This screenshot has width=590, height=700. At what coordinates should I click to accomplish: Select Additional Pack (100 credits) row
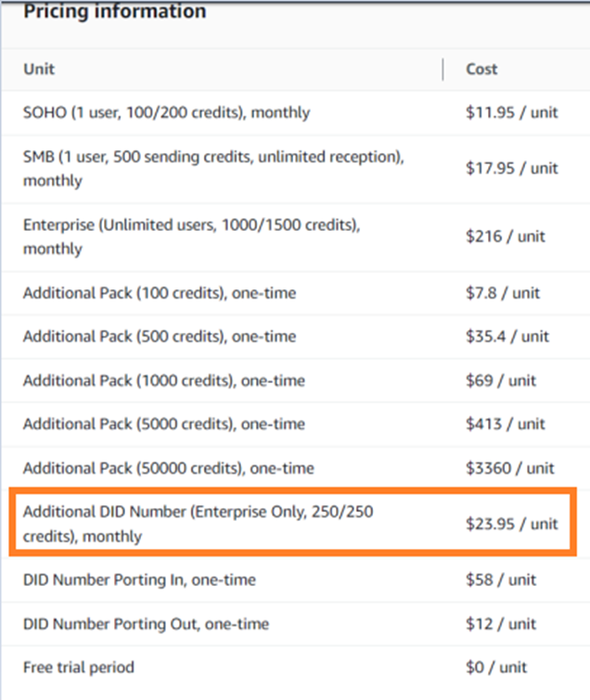(x=295, y=293)
